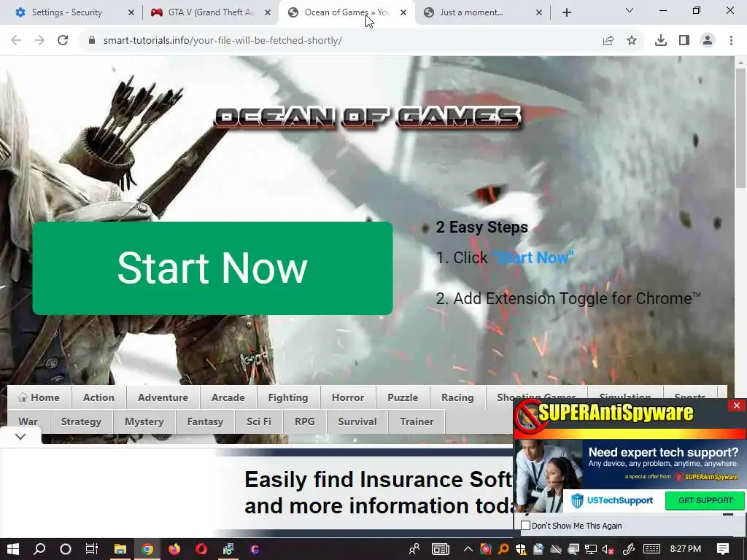
Task: Open the Arcade category
Action: pyautogui.click(x=228, y=397)
